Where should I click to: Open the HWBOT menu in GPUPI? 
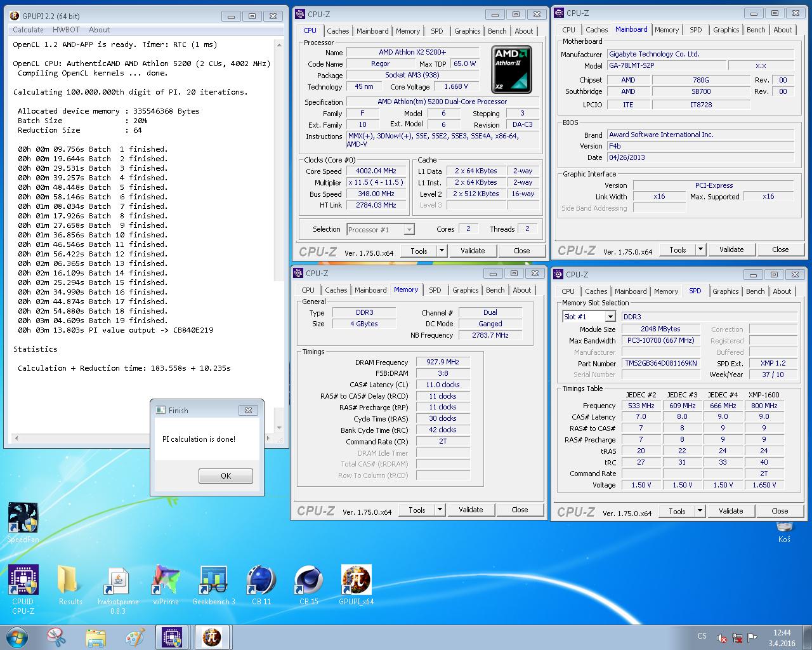(66, 29)
